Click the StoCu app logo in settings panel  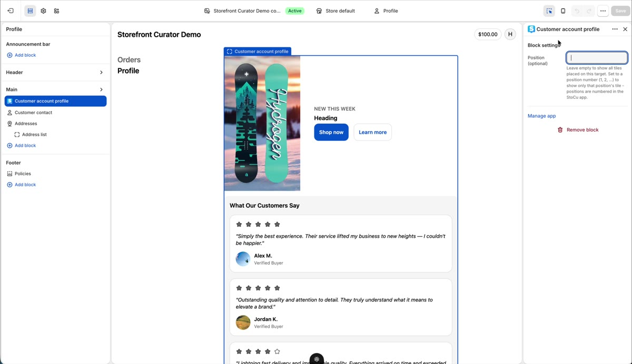[531, 29]
